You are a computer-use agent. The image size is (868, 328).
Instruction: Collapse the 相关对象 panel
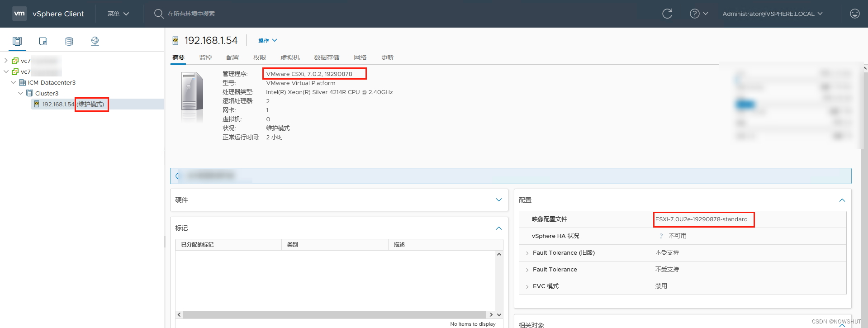[842, 325]
